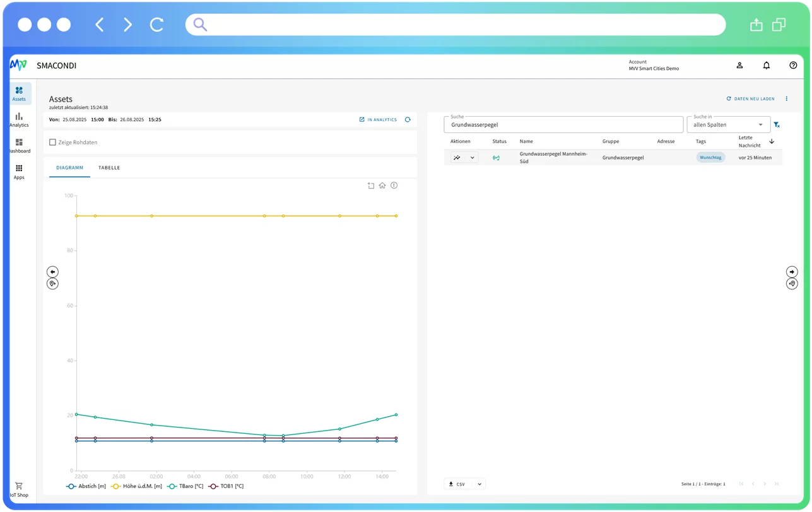Click Daten neu laden button
This screenshot has width=812, height=512.
[x=750, y=99]
